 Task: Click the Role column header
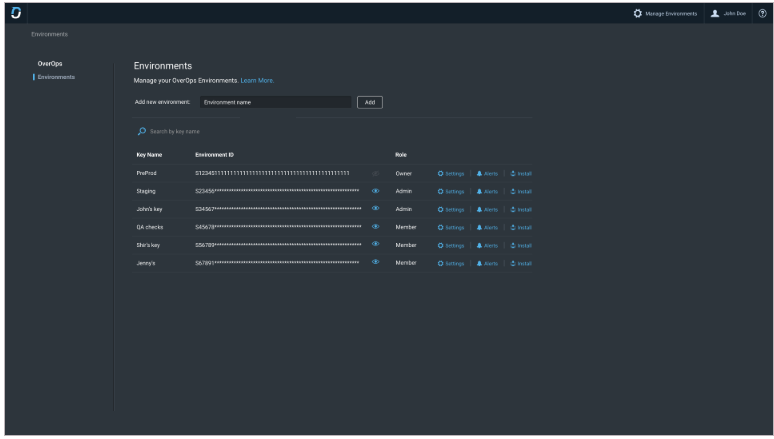401,155
